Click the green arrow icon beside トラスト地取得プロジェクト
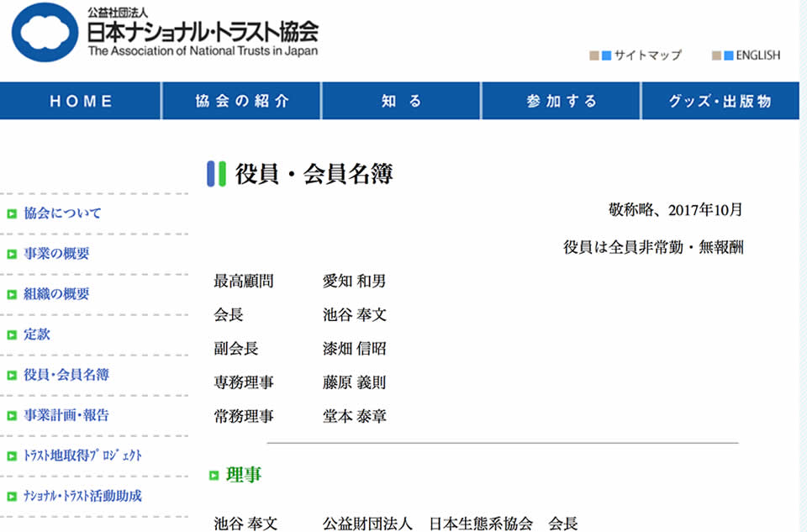Image resolution: width=807 pixels, height=532 pixels. (12, 456)
